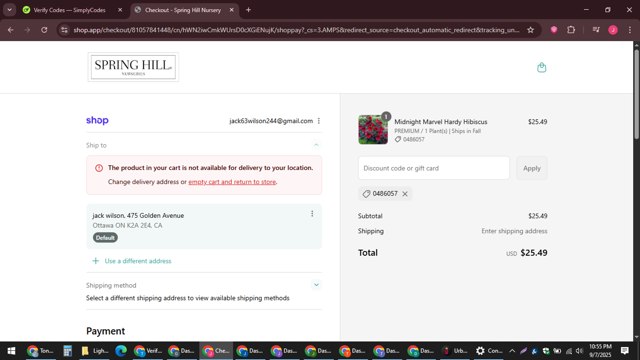The width and height of the screenshot is (640, 360).
Task: Open the Settings taskbar window
Action: point(489,351)
